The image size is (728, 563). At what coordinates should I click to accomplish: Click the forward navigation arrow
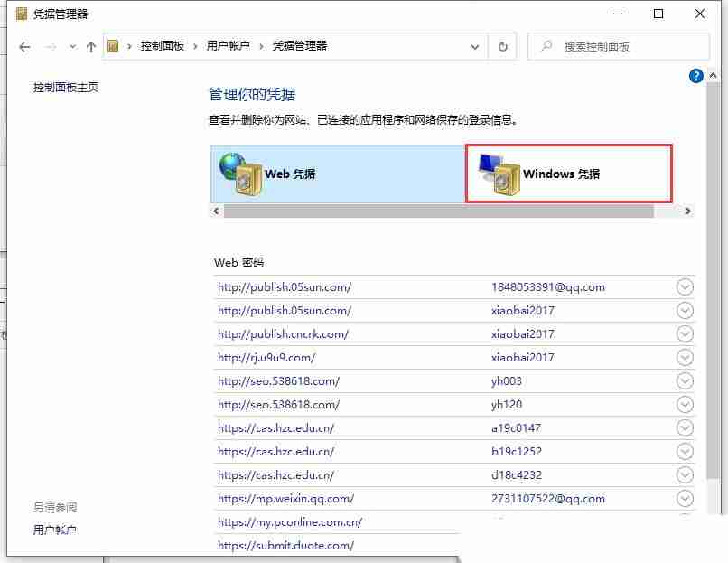pyautogui.click(x=51, y=46)
